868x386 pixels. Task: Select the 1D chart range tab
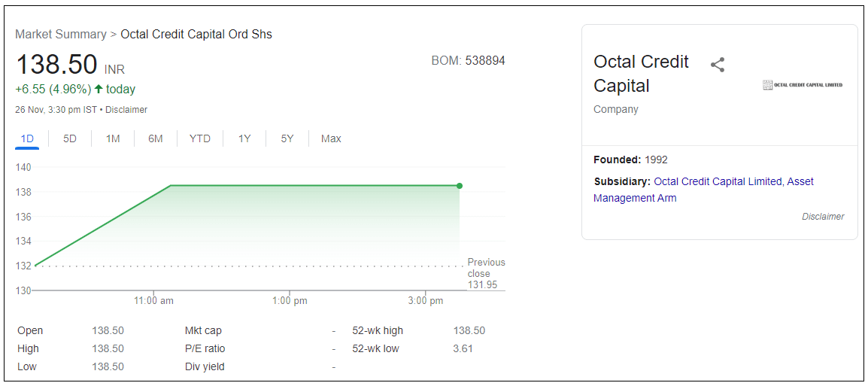pyautogui.click(x=27, y=138)
